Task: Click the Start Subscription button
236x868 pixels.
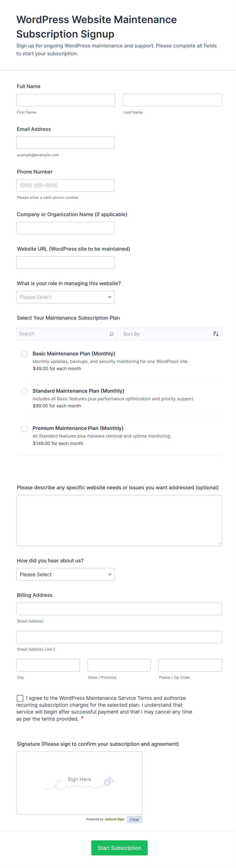Action: coord(119,848)
